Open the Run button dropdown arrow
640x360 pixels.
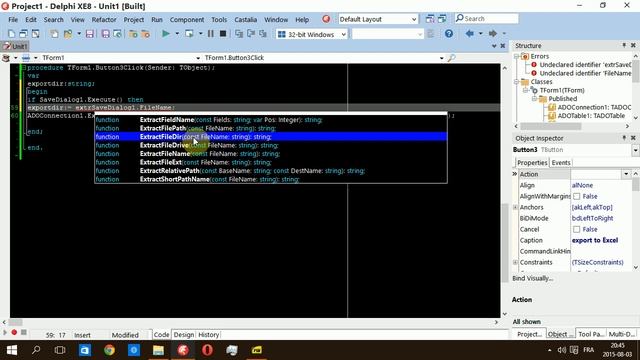(x=177, y=34)
